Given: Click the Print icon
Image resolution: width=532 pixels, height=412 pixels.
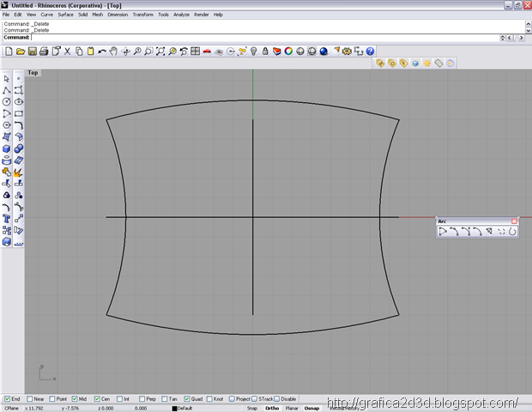Looking at the screenshot, I should point(44,51).
